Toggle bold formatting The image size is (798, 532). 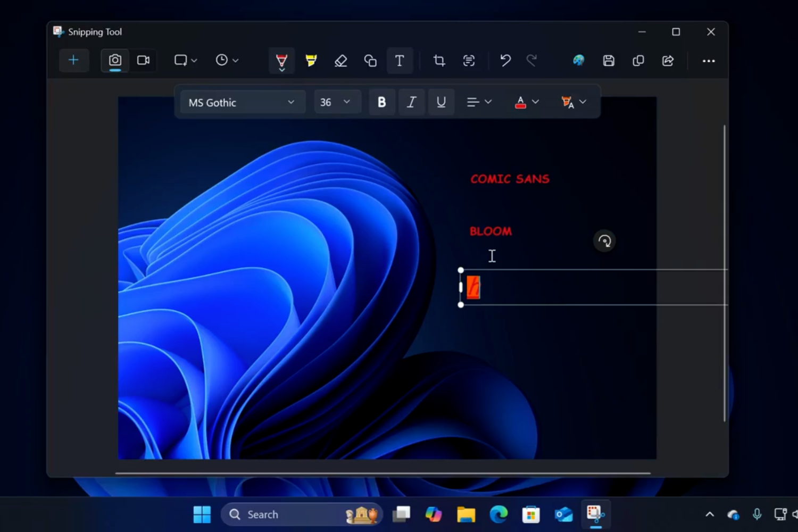coord(381,102)
